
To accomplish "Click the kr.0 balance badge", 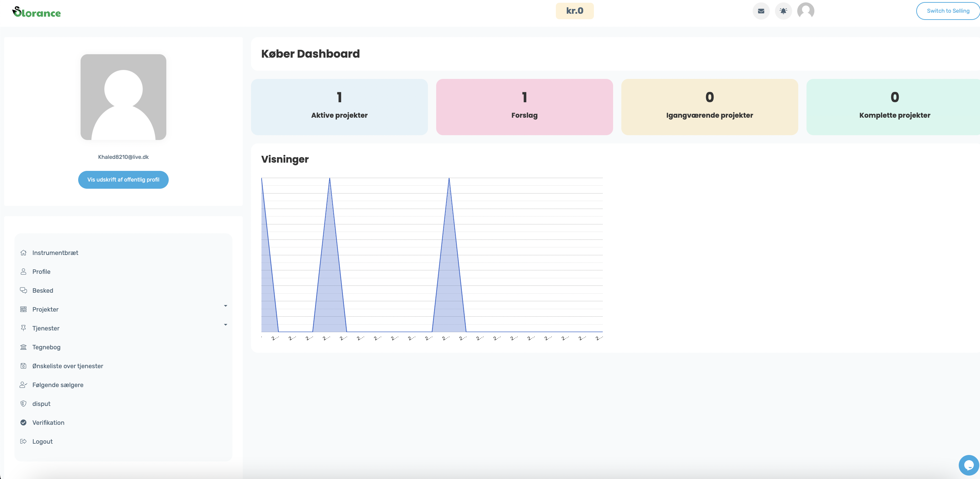I will [x=574, y=11].
